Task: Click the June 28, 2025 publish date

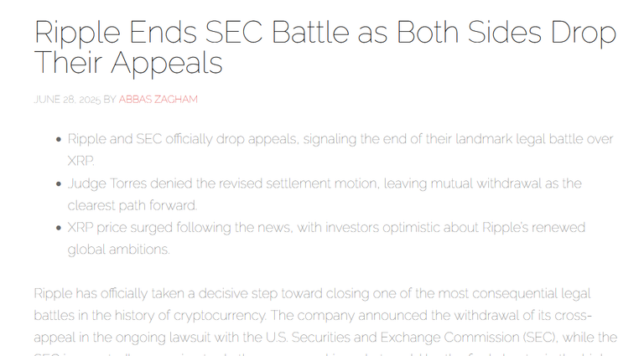Action: 67,99
